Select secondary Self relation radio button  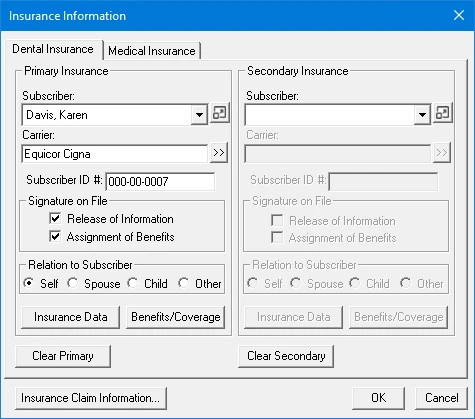tap(252, 283)
